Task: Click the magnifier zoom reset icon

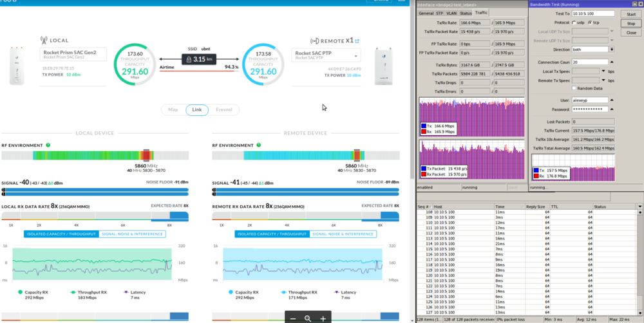Action: tap(308, 318)
